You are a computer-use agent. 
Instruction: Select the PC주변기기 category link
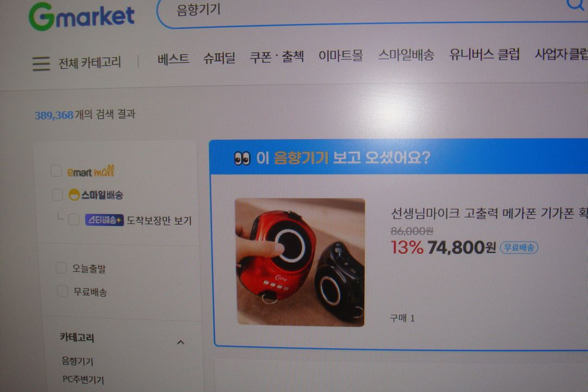83,379
